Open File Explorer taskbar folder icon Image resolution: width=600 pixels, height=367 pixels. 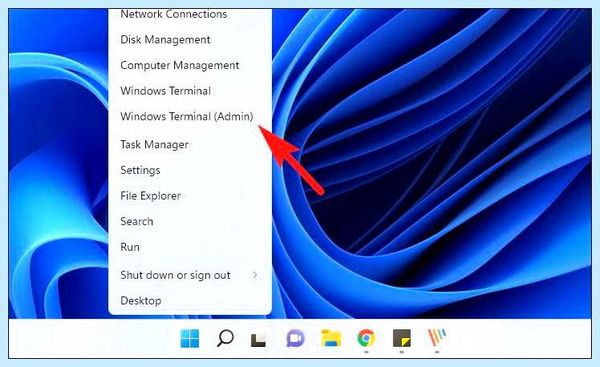click(x=331, y=338)
